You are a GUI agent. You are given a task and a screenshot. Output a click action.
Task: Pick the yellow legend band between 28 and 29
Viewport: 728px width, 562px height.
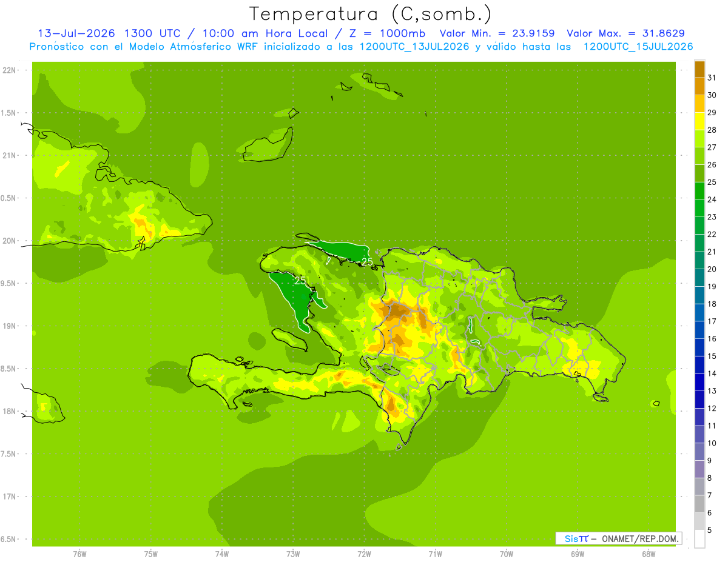coord(699,121)
